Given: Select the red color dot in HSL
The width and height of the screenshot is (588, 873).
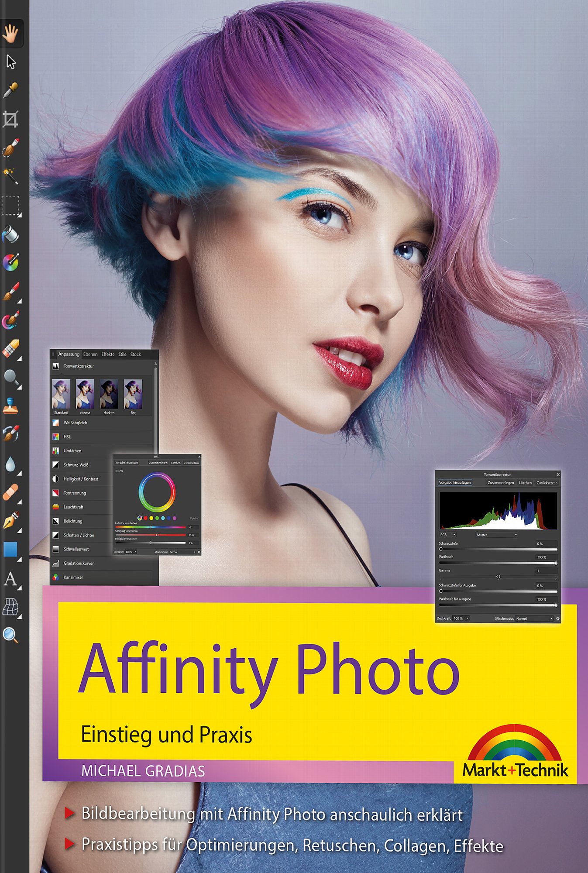Looking at the screenshot, I should pyautogui.click(x=145, y=518).
